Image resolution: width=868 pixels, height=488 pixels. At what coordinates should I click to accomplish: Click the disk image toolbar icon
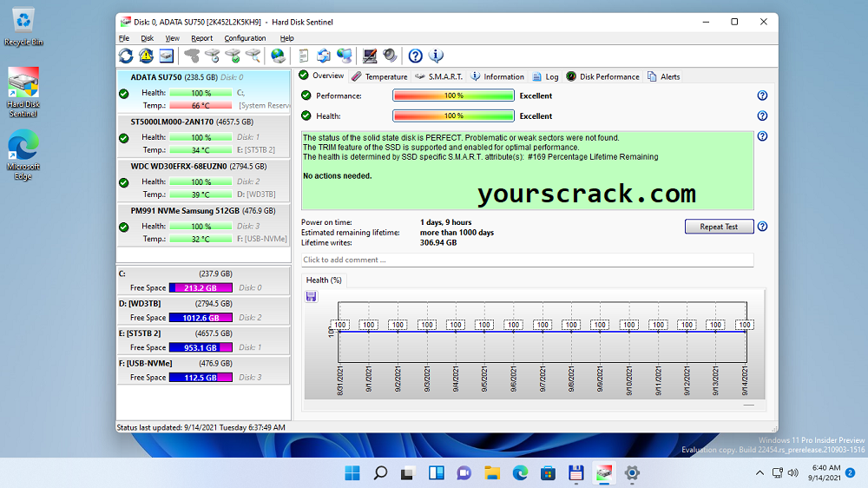pyautogui.click(x=166, y=56)
